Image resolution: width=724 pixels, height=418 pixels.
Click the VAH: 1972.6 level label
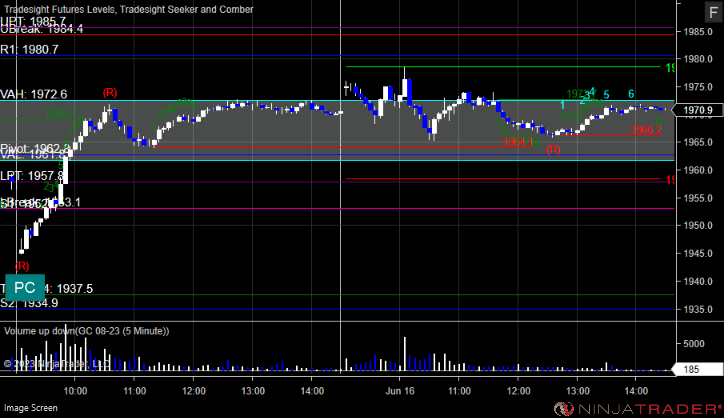(34, 94)
